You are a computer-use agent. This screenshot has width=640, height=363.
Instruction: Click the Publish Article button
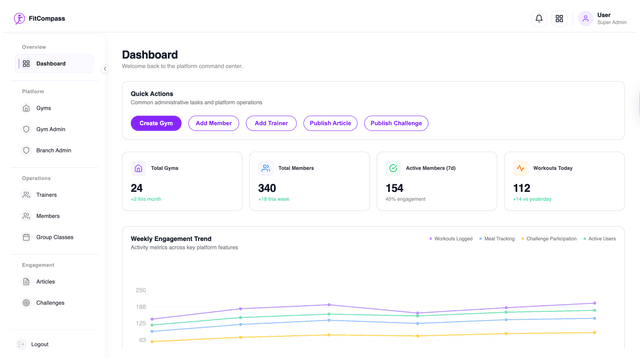330,123
